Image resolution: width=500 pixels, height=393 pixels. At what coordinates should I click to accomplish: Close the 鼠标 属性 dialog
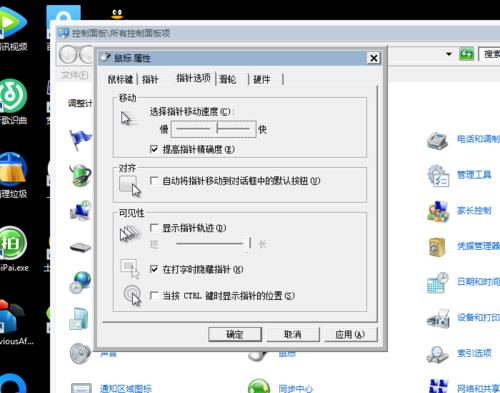click(x=374, y=58)
